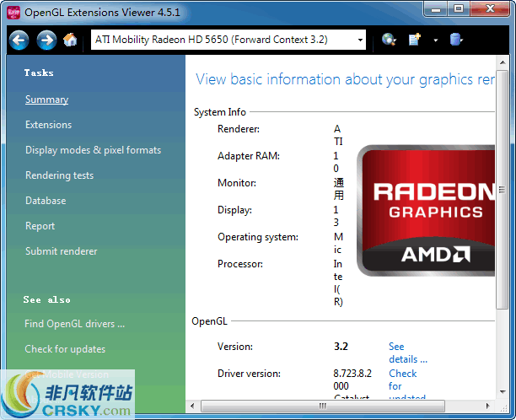Click Find OpenGL drivers link

tap(75, 324)
